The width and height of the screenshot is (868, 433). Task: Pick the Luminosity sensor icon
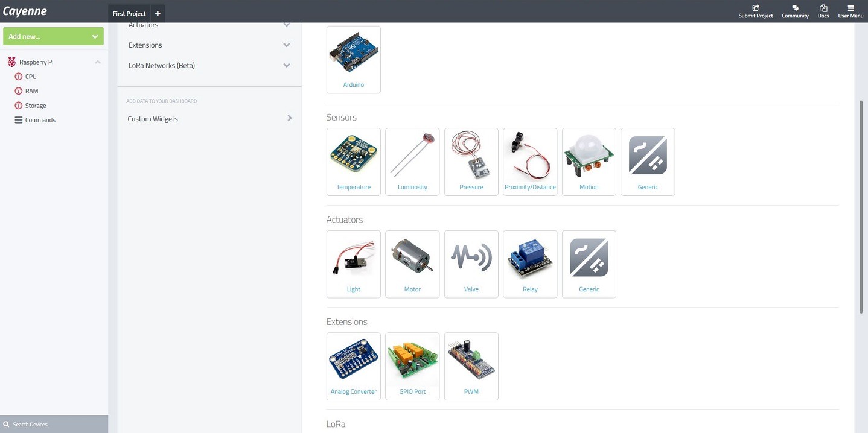coord(412,154)
